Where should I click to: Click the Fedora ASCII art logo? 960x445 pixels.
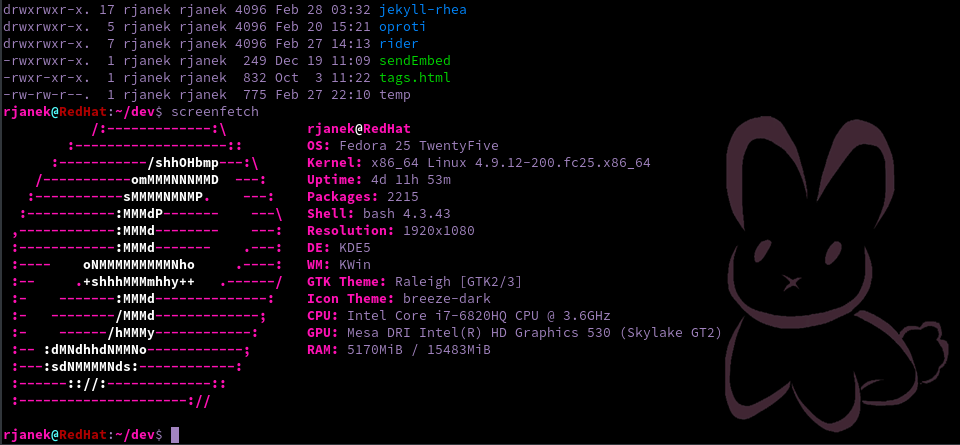point(148,265)
